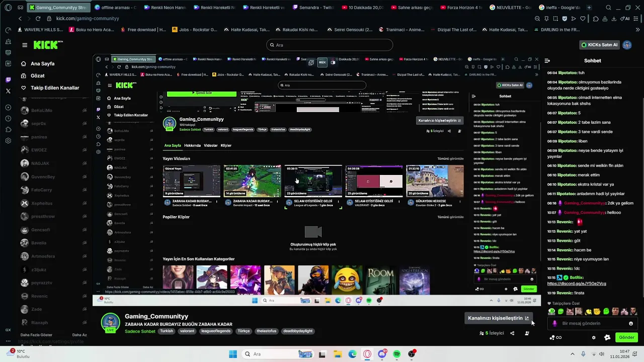Screen dimensions: 644x362
Task: Open the Opera GX main menu logo
Action: (8, 8)
